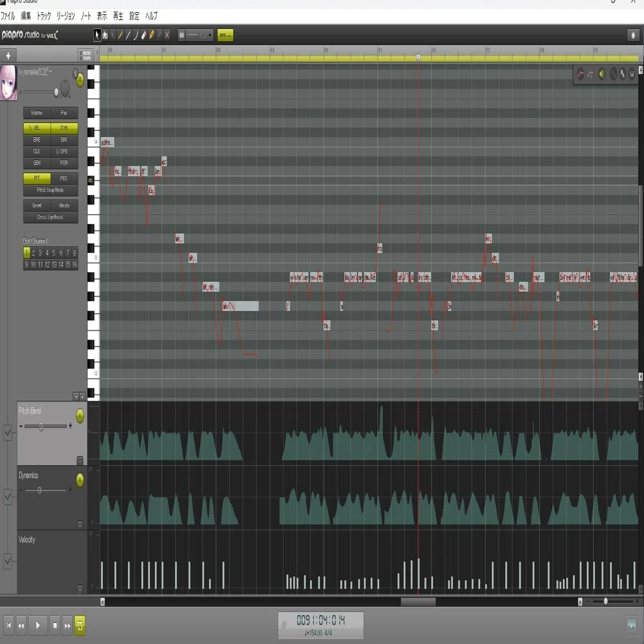The width and height of the screenshot is (644, 644).
Task: Collapse the Velocity lane with the minus button
Action: [80, 589]
